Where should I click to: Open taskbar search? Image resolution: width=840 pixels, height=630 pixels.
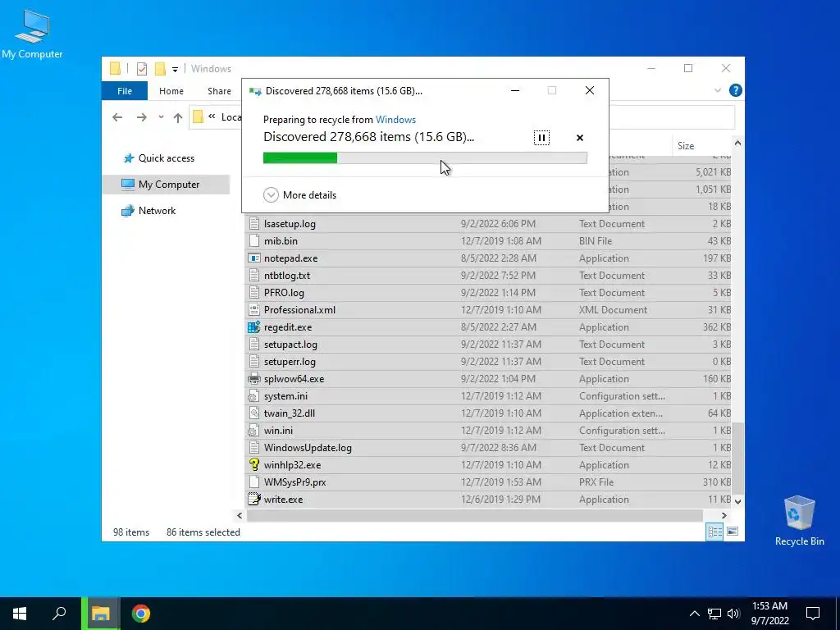tap(59, 614)
